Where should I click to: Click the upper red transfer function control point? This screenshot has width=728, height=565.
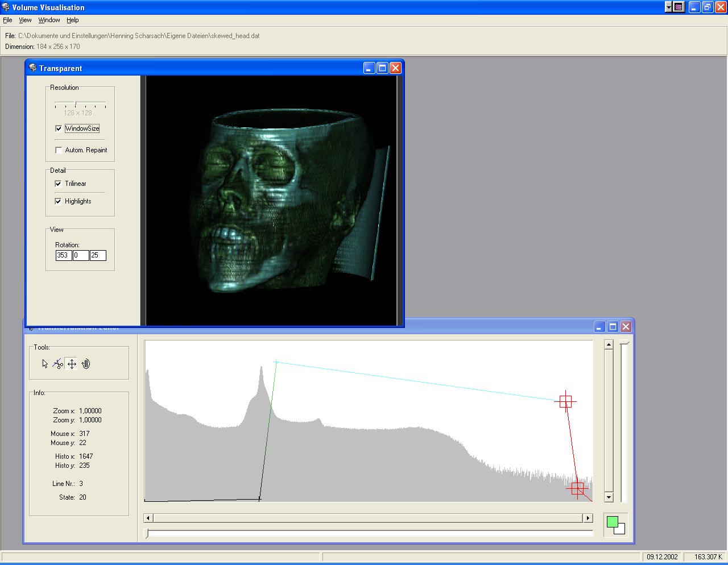pyautogui.click(x=565, y=402)
